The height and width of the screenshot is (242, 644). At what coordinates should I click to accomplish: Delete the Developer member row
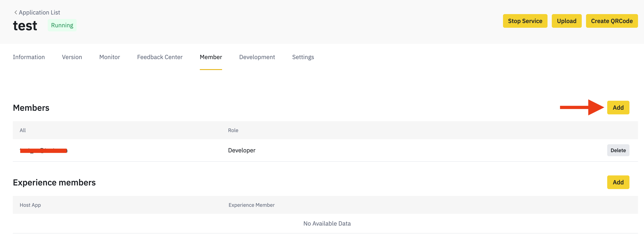point(618,150)
